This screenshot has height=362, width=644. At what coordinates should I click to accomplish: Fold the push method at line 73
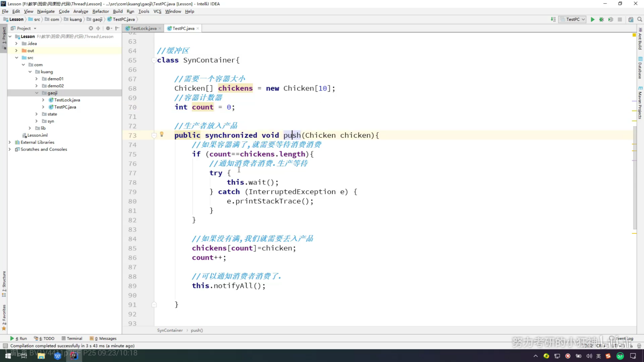[x=154, y=135]
